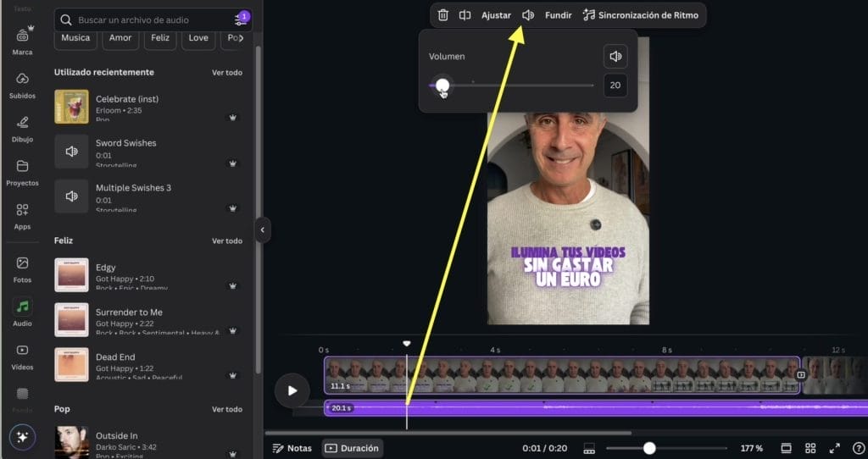This screenshot has width=868, height=459.
Task: Toggle the Duración timeline button
Action: click(x=352, y=448)
